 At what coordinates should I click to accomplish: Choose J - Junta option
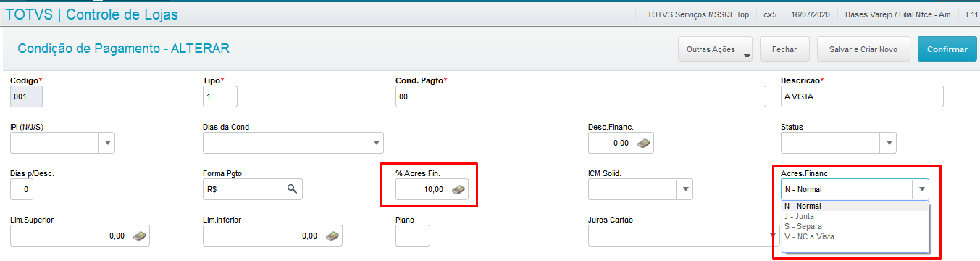coord(855,216)
